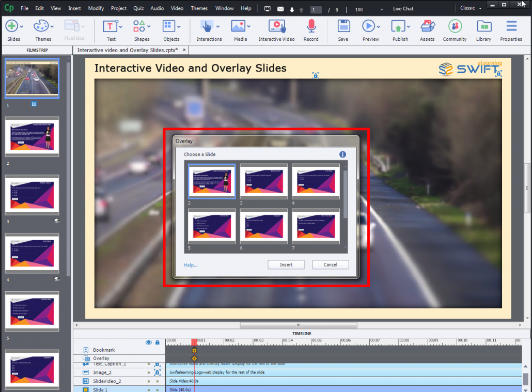
Task: Toggle visibility for all timeline layers
Action: [x=149, y=342]
